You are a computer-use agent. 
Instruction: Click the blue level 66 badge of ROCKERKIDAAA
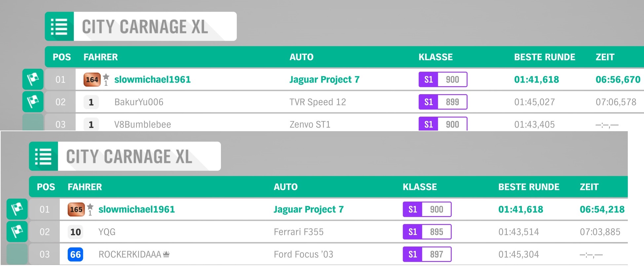point(76,254)
